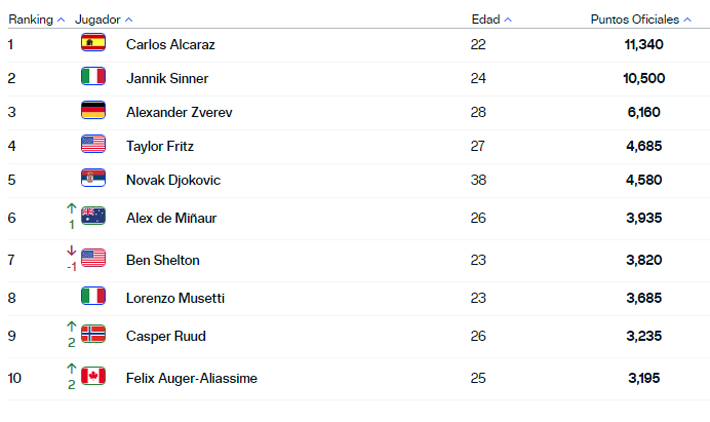This screenshot has height=422, width=710.
Task: Sort table by Edad column
Action: [x=491, y=19]
